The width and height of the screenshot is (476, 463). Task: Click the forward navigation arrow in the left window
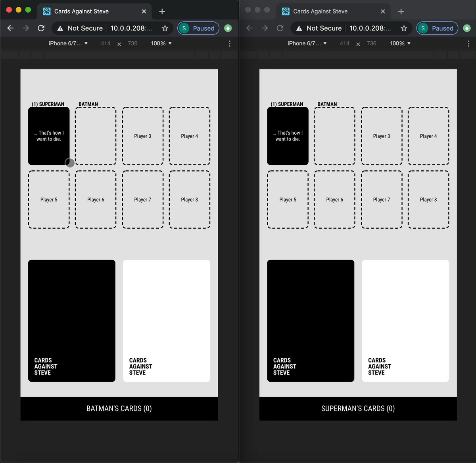pos(25,28)
